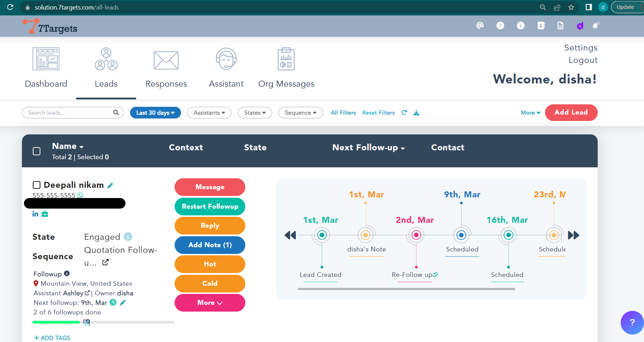
Task: Open the LinkedIn icon for the lead
Action: [35, 214]
